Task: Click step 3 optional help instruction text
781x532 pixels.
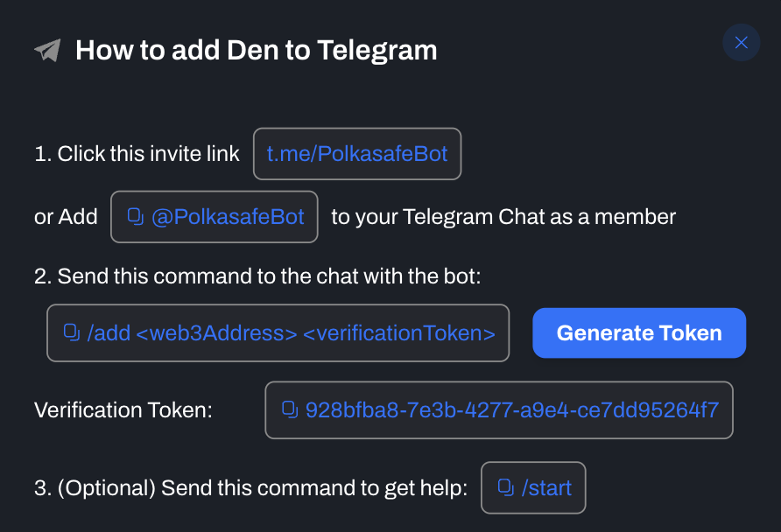Action: coord(250,488)
